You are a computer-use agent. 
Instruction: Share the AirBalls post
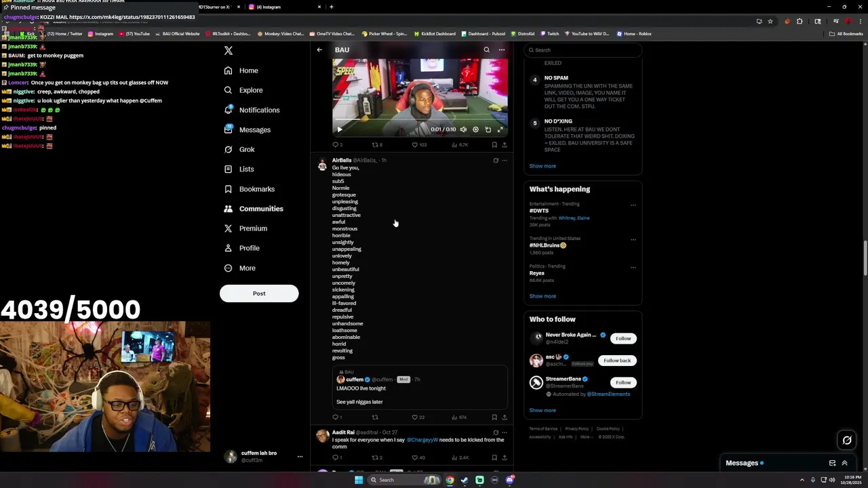pos(505,418)
